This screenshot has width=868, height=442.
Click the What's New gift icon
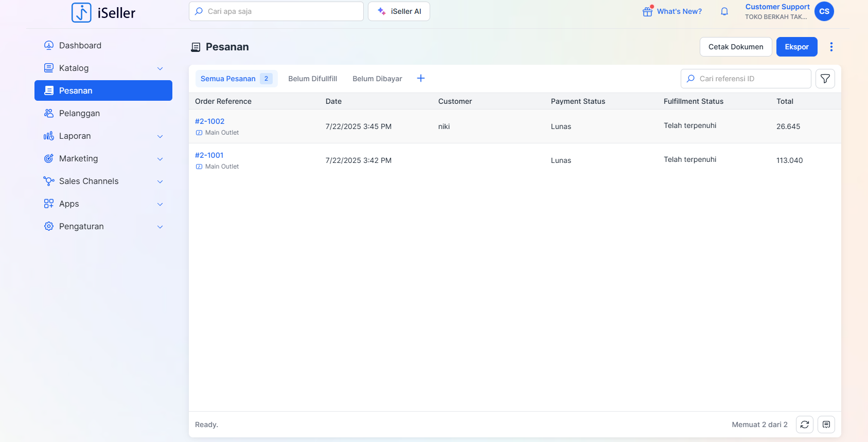(x=647, y=11)
